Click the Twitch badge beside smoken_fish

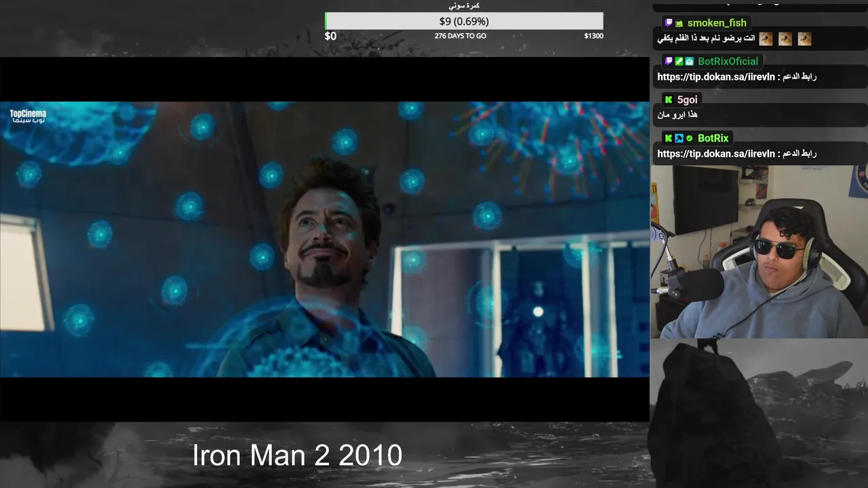669,23
